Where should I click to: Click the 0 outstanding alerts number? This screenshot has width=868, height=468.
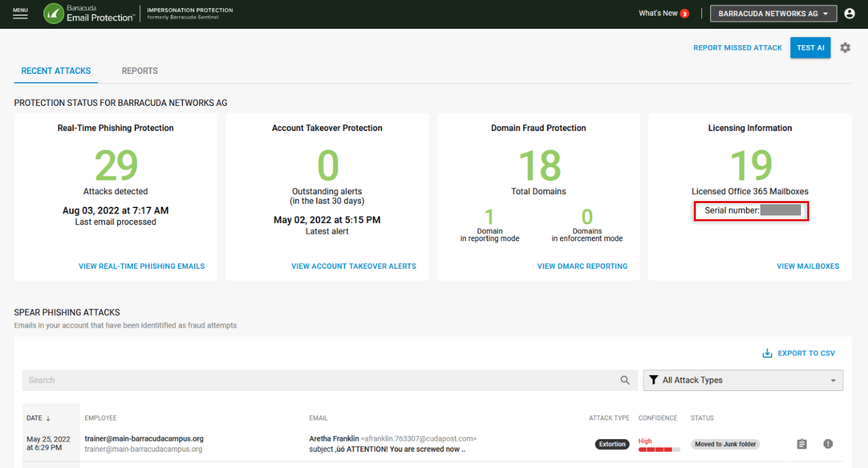tap(328, 165)
